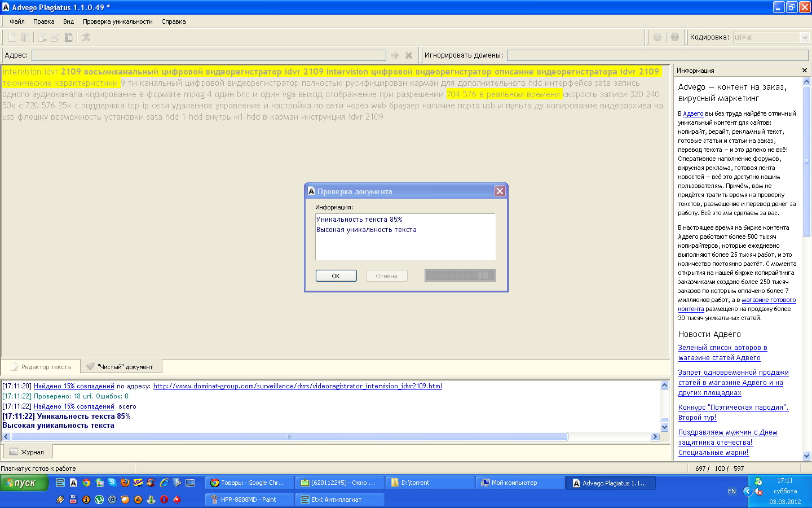812x508 pixels.
Task: Switch to Etxt Антиплагиат taskbar window
Action: click(340, 500)
